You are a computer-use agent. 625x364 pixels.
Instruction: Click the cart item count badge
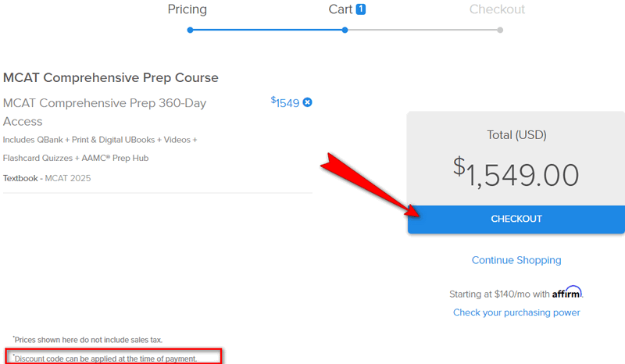[361, 9]
